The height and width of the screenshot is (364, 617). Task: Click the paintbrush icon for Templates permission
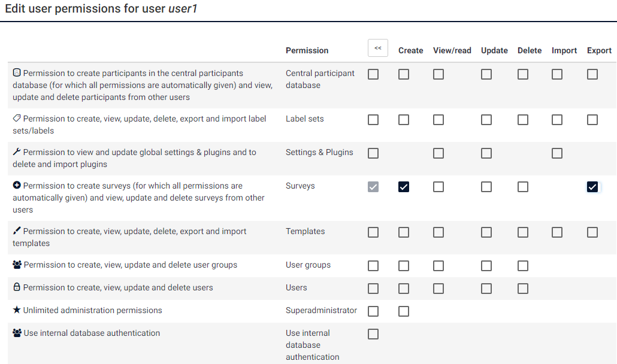coord(17,231)
